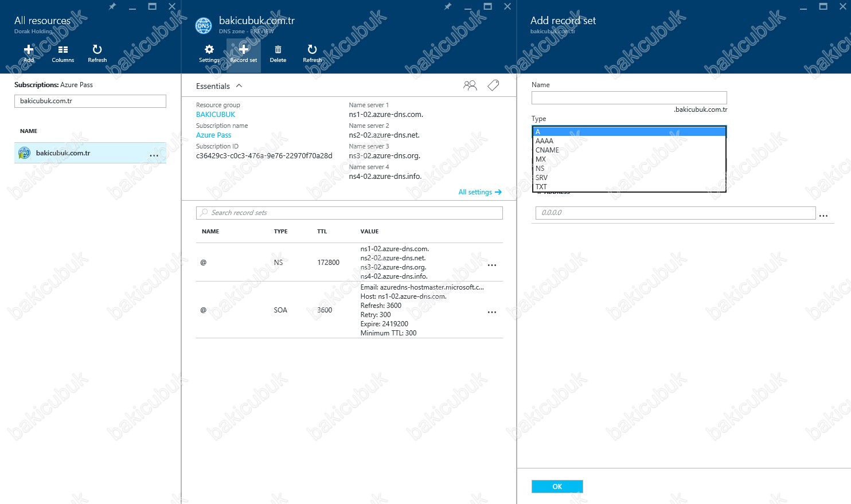Click the Record set plus icon
851x504 pixels.
(x=244, y=50)
